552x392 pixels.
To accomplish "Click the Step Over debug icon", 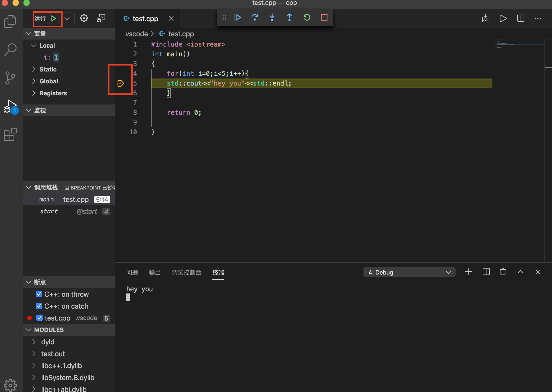I will click(255, 18).
